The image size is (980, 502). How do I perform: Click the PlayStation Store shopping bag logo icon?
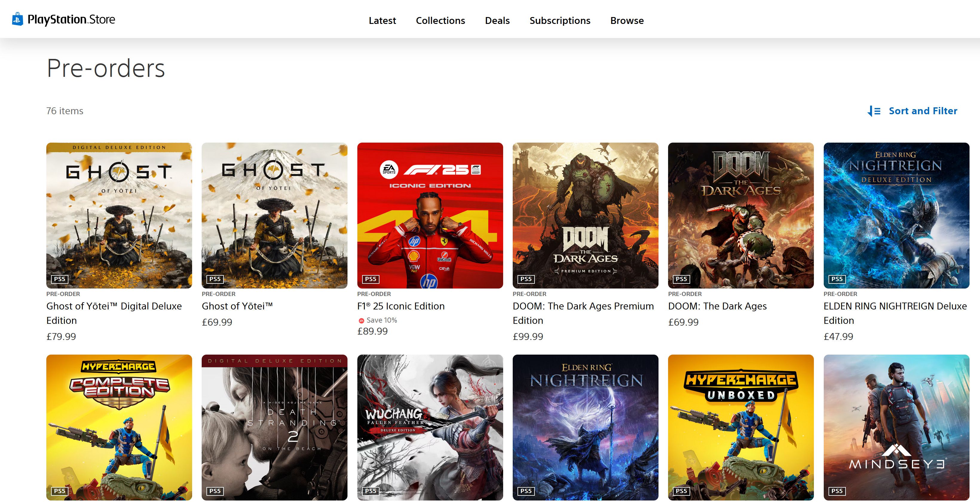(18, 19)
